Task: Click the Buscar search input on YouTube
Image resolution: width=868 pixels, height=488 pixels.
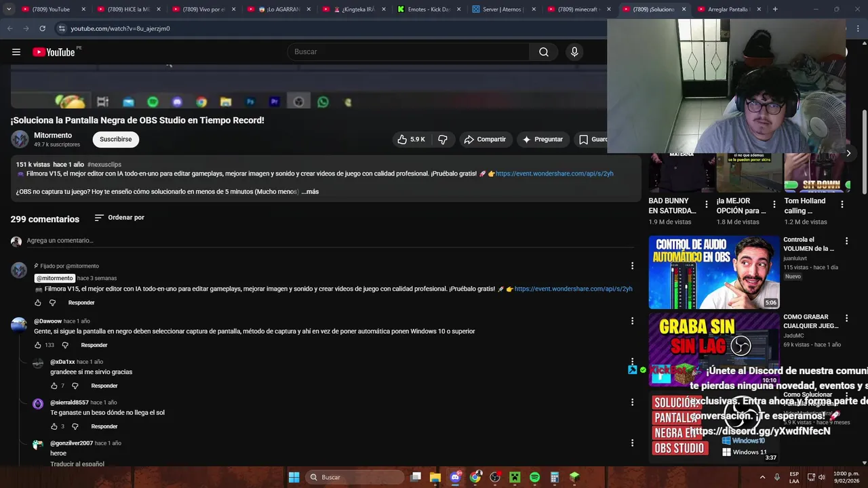Action: (408, 52)
